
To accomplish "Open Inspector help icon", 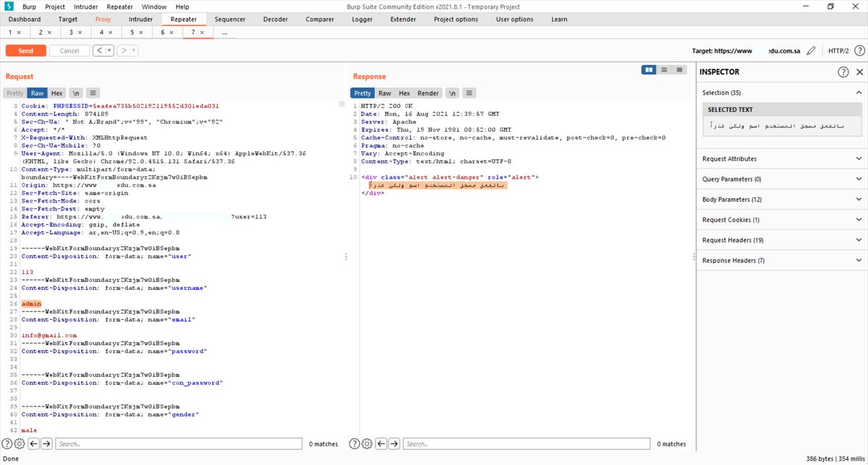I will 843,72.
